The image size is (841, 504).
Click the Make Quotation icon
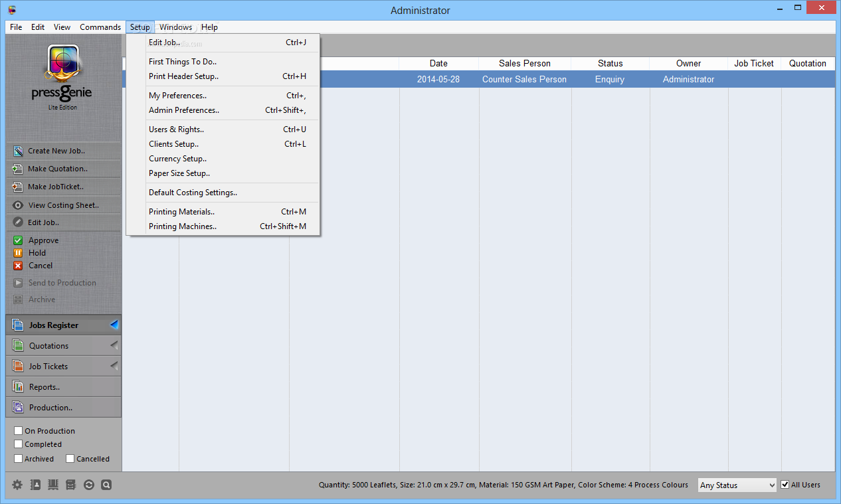[18, 169]
